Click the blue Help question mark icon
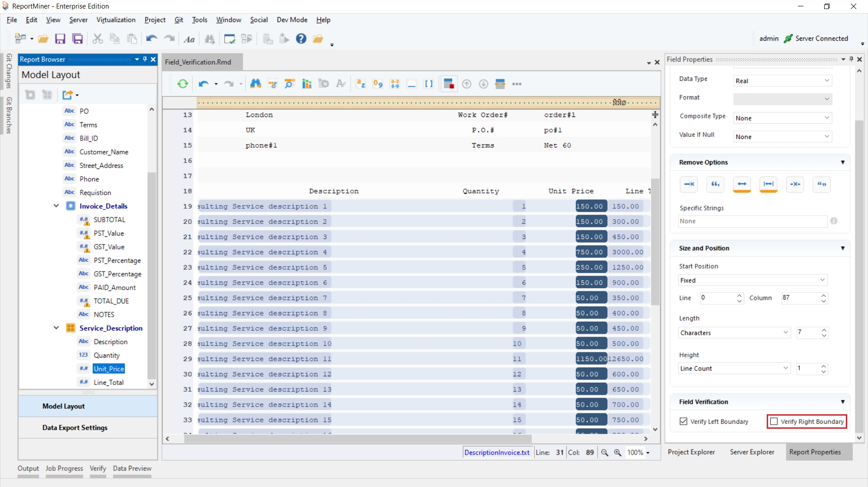Viewport: 868px width, 487px height. coord(301,39)
